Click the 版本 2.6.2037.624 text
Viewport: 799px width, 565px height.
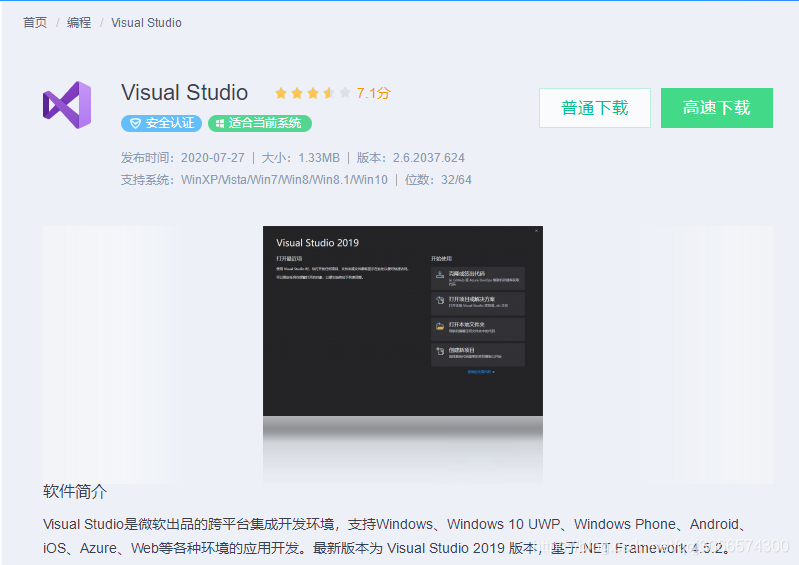(410, 158)
